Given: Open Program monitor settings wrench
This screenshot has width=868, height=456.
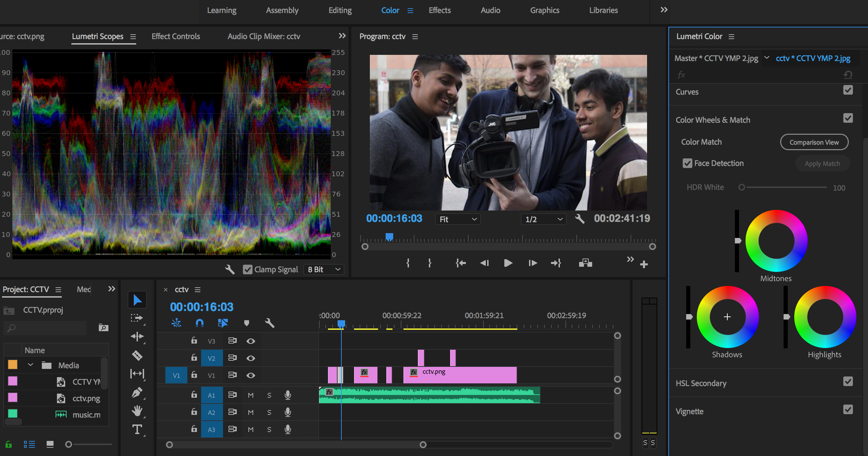Looking at the screenshot, I should coord(580,219).
